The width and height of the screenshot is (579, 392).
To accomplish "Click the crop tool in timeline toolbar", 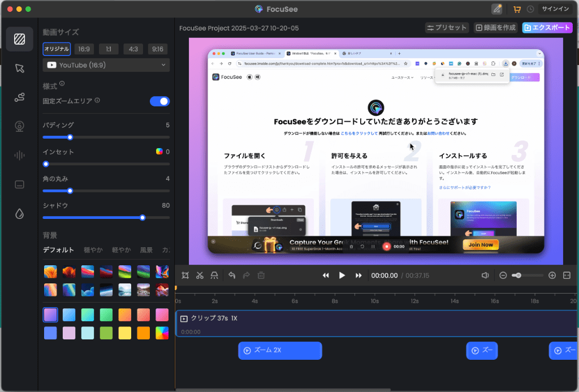I will tap(185, 275).
